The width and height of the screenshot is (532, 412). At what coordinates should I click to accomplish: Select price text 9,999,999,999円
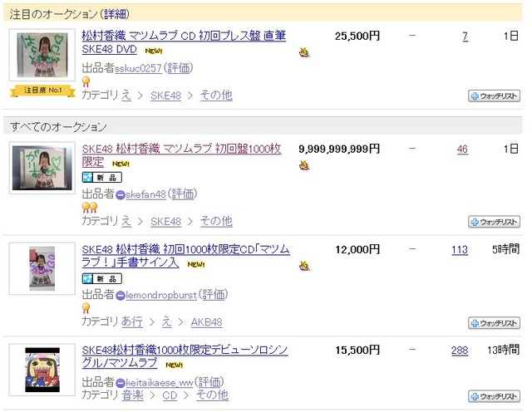pos(339,149)
